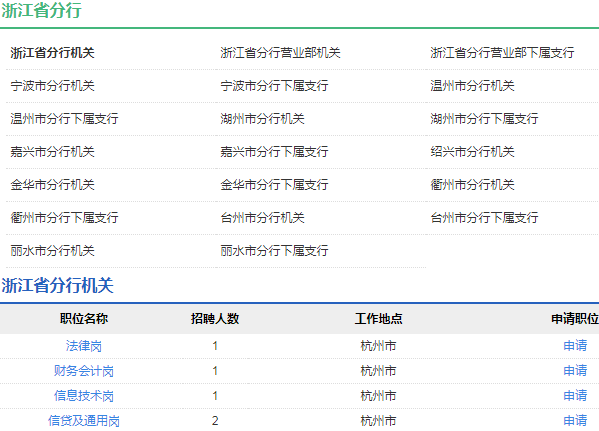The width and height of the screenshot is (599, 431).
Task: Open 温州市分行下属支行 listing
Action: tap(64, 118)
